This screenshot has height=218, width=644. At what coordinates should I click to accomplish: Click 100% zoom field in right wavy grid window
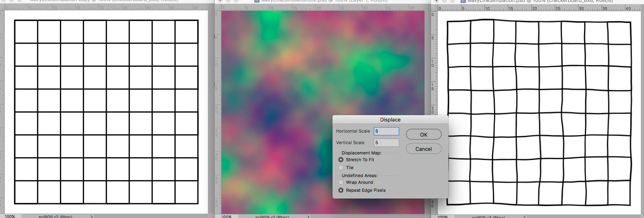[443, 216]
